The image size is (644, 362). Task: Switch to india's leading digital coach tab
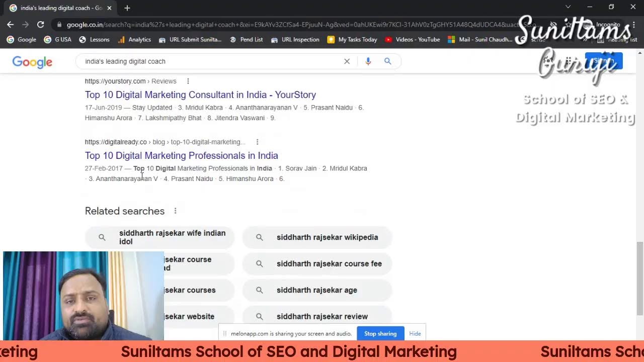[58, 8]
